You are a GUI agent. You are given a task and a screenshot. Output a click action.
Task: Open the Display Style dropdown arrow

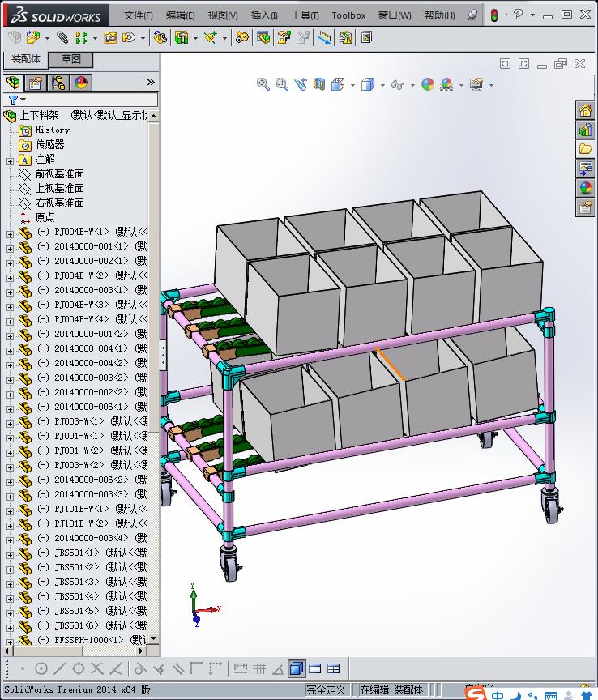(x=382, y=85)
